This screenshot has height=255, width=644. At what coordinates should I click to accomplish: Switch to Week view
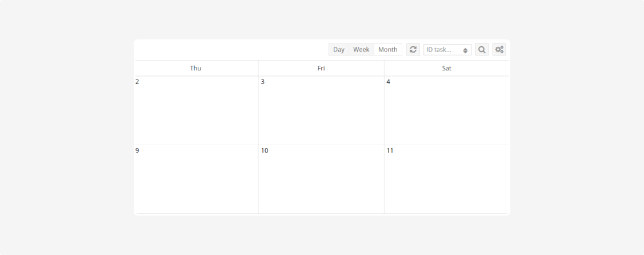361,50
